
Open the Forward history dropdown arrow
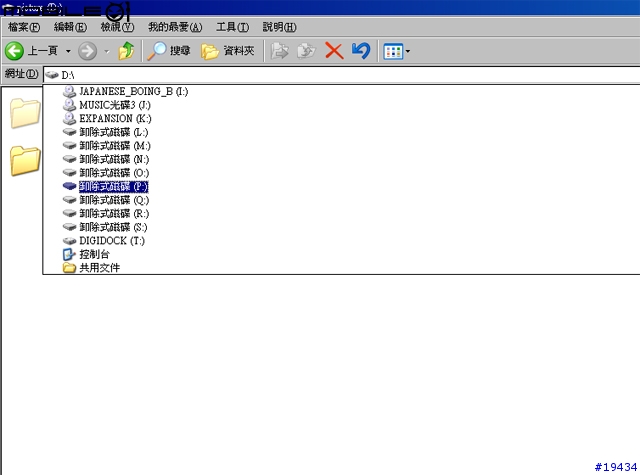pos(107,51)
